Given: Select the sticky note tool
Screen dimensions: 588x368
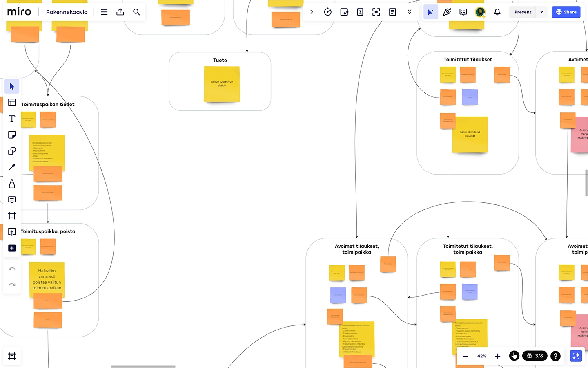Looking at the screenshot, I should click(12, 135).
